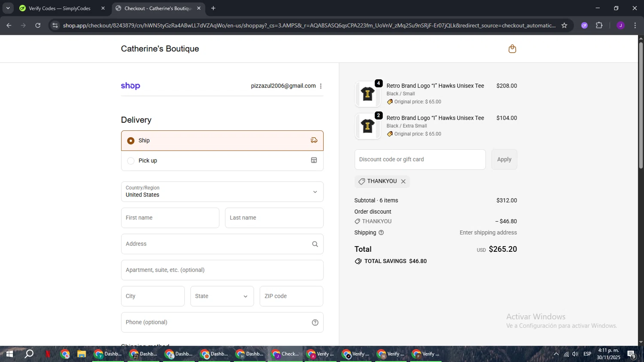
Task: Open Check... Chrome window in taskbar
Action: [285, 354]
